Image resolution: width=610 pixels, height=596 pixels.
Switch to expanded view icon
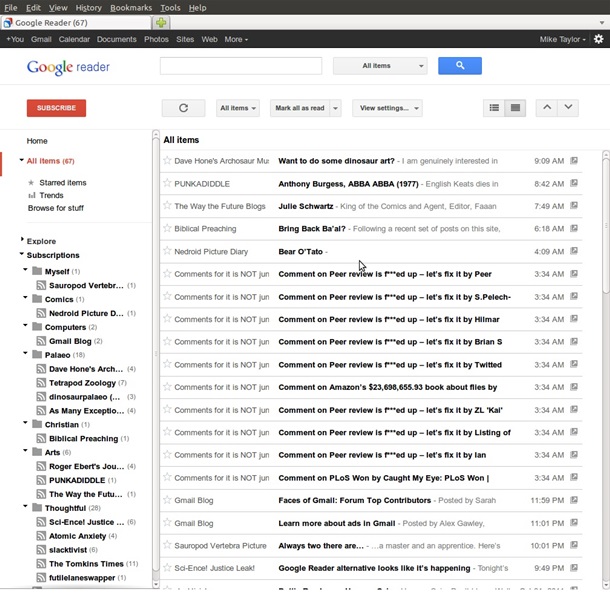pyautogui.click(x=494, y=108)
